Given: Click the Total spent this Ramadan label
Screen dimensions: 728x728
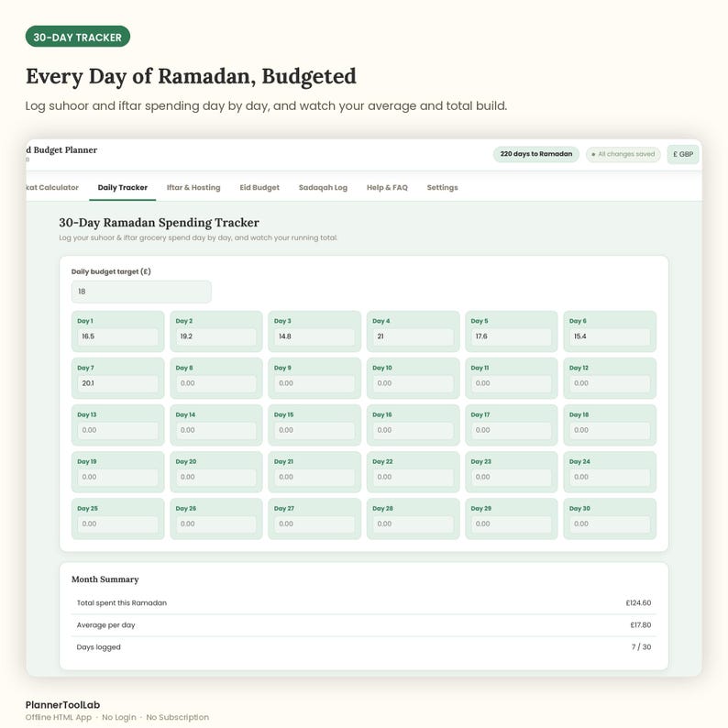Looking at the screenshot, I should [122, 603].
